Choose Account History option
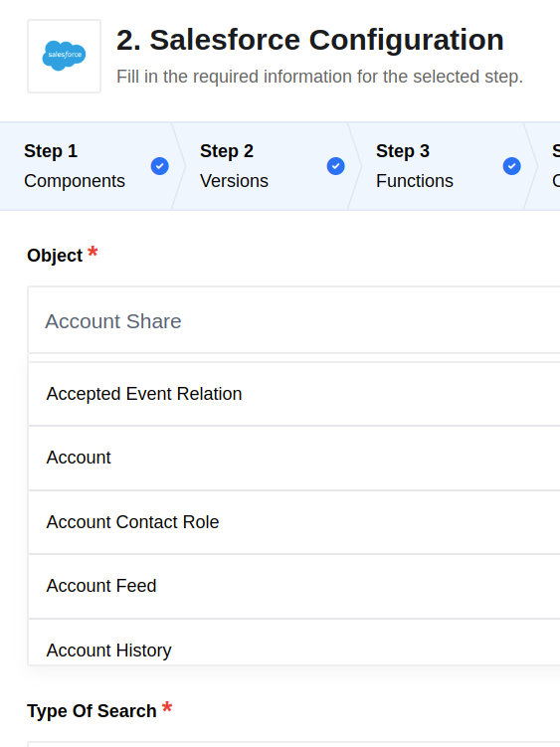The width and height of the screenshot is (560, 747). 294,643
